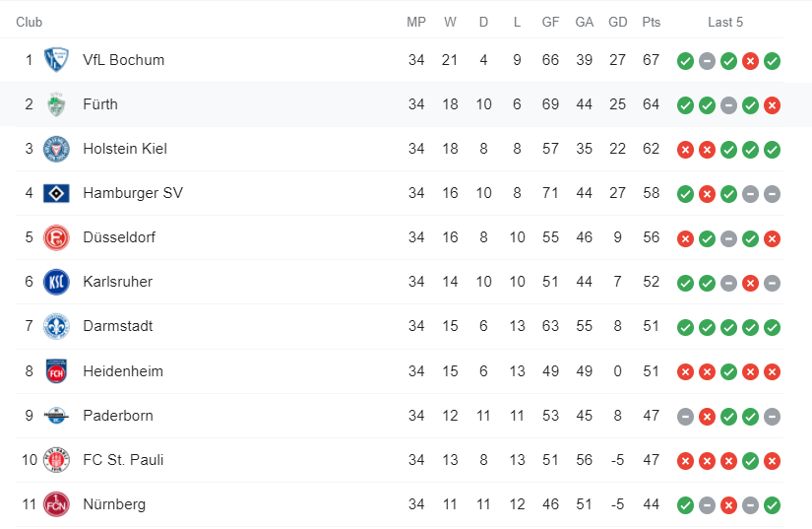The height and width of the screenshot is (529, 812).
Task: Click the Paderborn club logo
Action: pyautogui.click(x=56, y=416)
